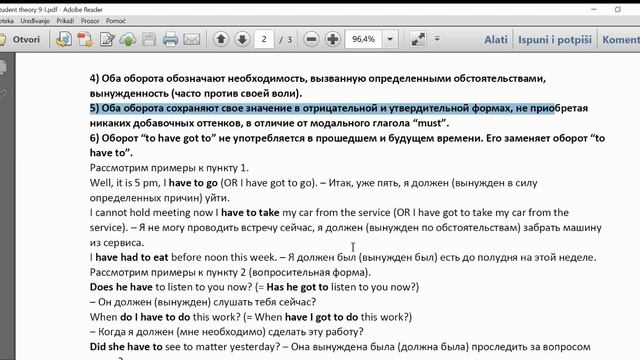The width and height of the screenshot is (640, 360).
Task: Click the line 'Рассмотрим примеры к пункту 2'
Action: (x=230, y=272)
